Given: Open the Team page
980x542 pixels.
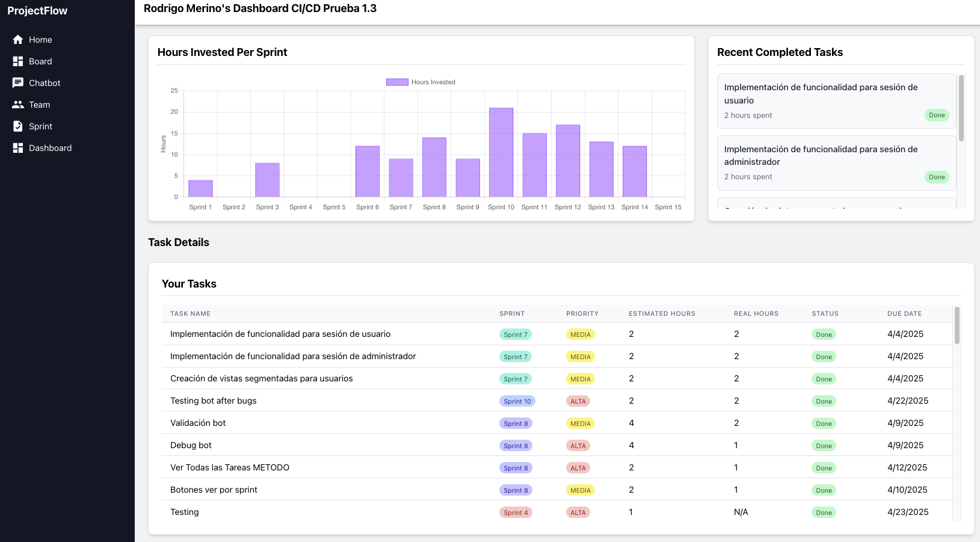Looking at the screenshot, I should 39,104.
